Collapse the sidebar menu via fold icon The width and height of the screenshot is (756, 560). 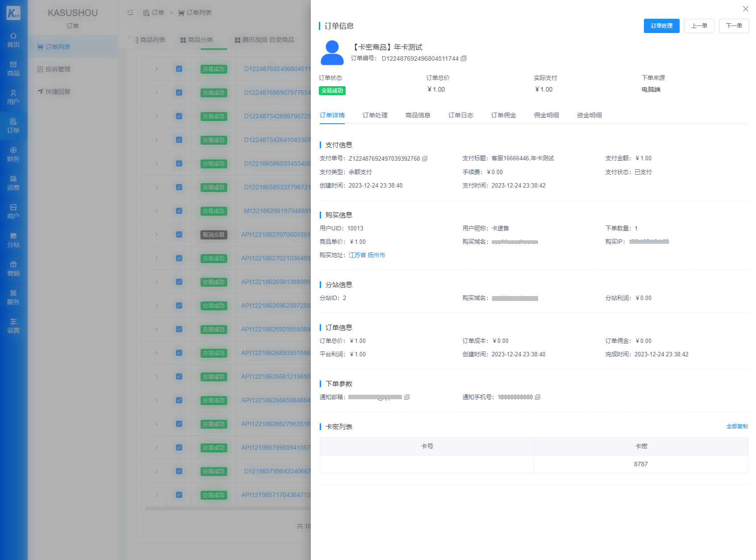click(x=130, y=13)
